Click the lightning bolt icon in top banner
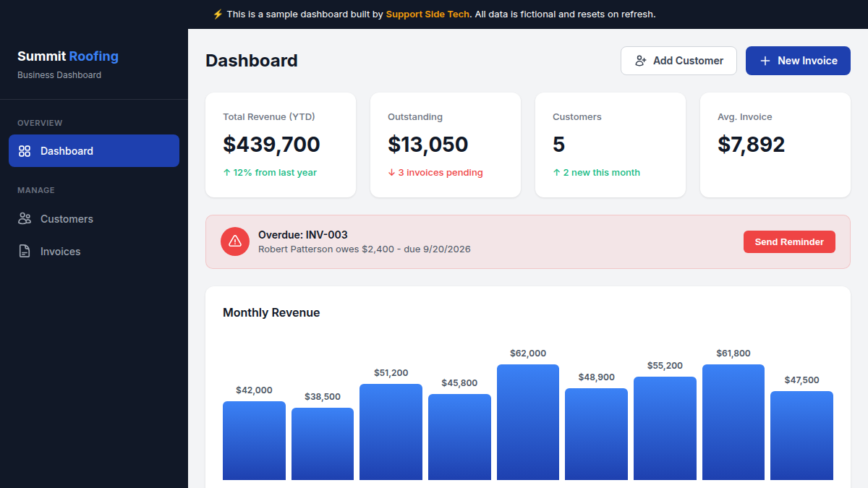868x488 pixels. [218, 14]
